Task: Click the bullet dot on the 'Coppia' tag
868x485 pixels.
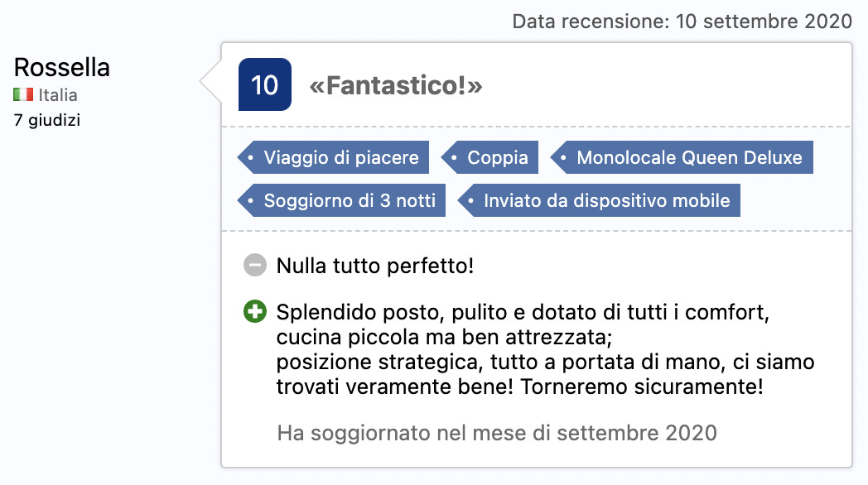Action: tap(454, 157)
